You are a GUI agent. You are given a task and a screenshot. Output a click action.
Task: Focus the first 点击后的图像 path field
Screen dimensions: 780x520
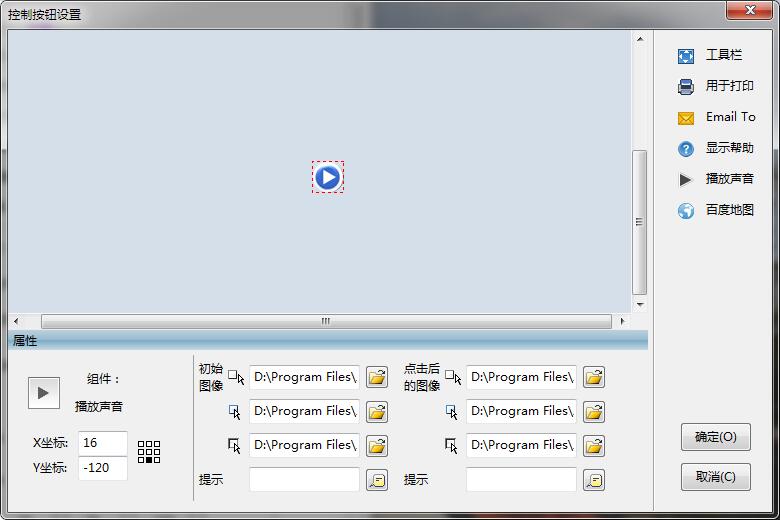521,377
